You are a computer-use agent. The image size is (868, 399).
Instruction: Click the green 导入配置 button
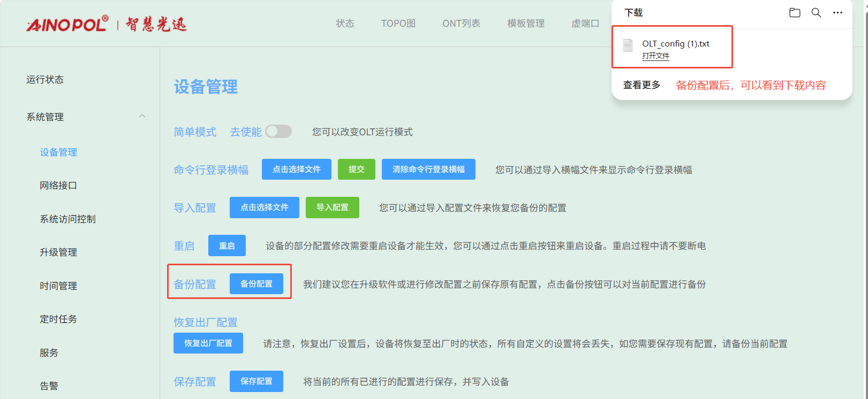coord(332,208)
